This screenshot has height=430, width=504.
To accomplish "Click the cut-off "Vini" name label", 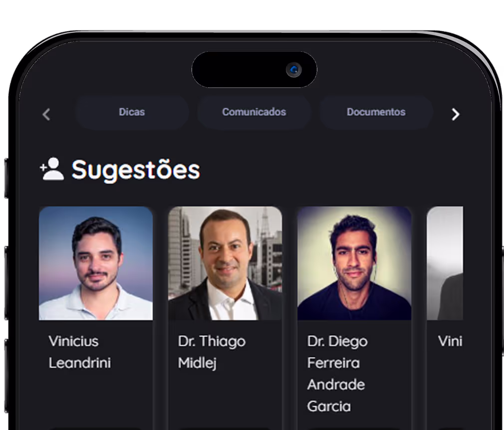I will click(x=450, y=341).
